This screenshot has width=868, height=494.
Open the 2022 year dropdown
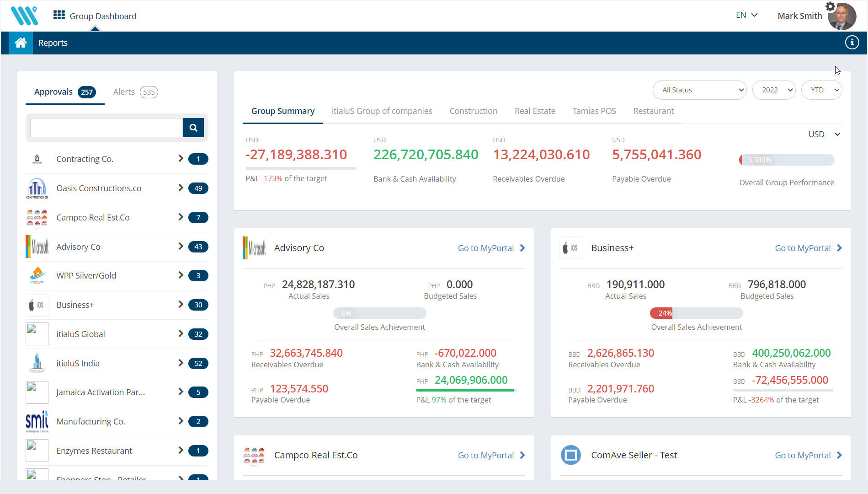pyautogui.click(x=773, y=90)
